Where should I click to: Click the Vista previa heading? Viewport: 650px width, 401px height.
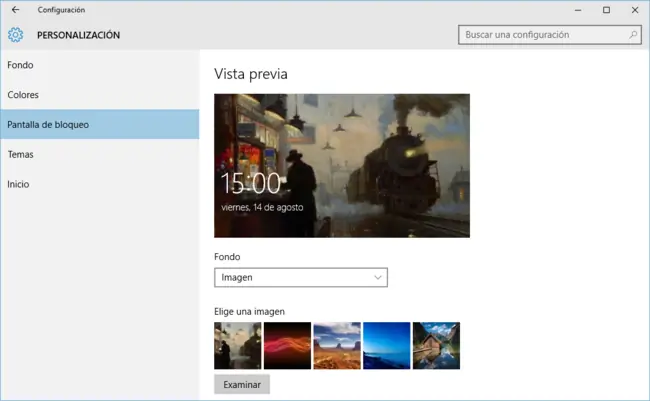click(x=251, y=74)
